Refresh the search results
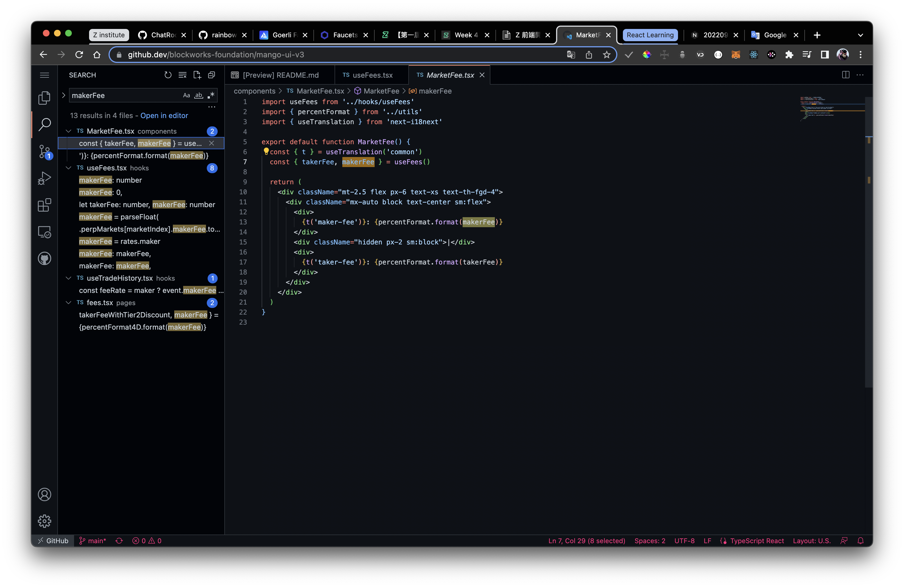The height and width of the screenshot is (588, 904). pos(168,75)
